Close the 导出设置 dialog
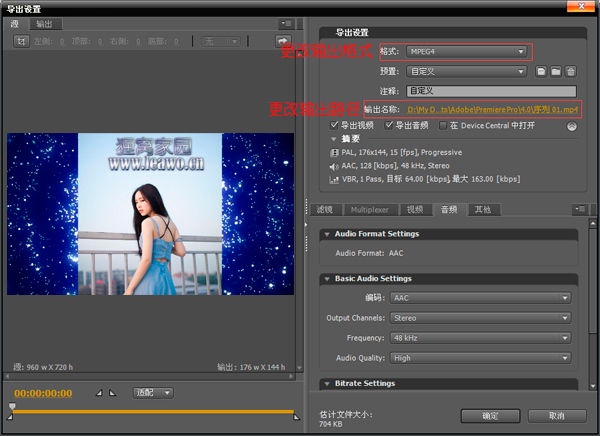 click(581, 6)
